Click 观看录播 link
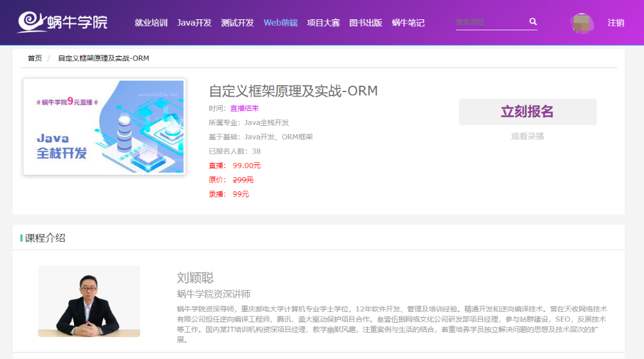 [x=527, y=136]
